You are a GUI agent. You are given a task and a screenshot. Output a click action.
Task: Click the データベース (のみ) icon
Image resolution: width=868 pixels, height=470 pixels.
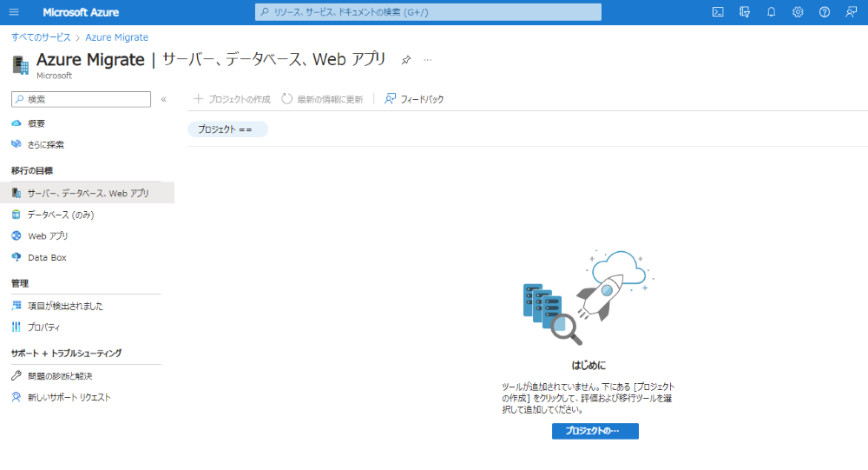(16, 215)
